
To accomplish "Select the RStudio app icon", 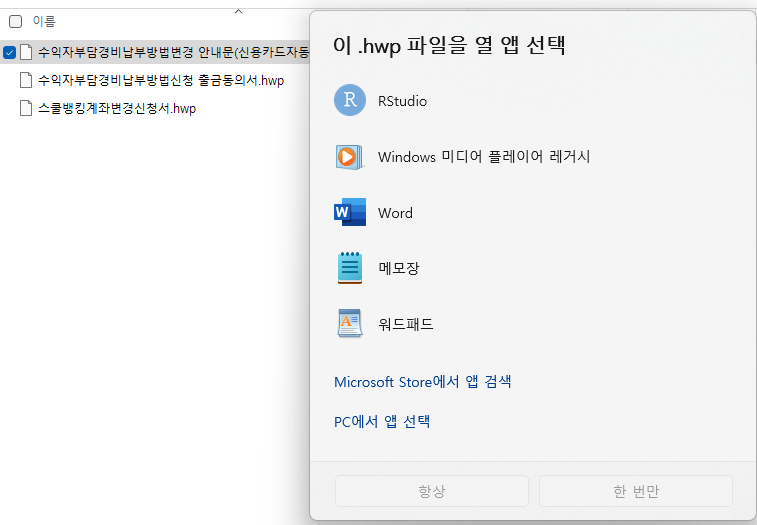I will tap(350, 100).
